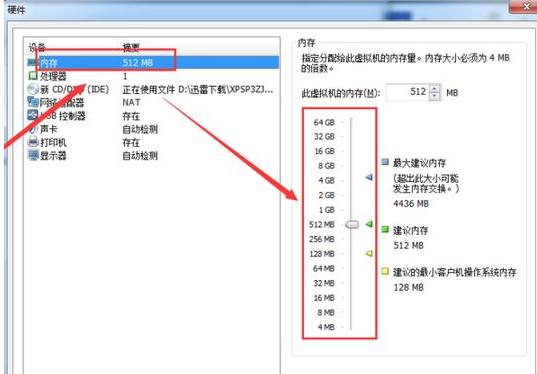Select the memory (内存) device icon

(33, 63)
